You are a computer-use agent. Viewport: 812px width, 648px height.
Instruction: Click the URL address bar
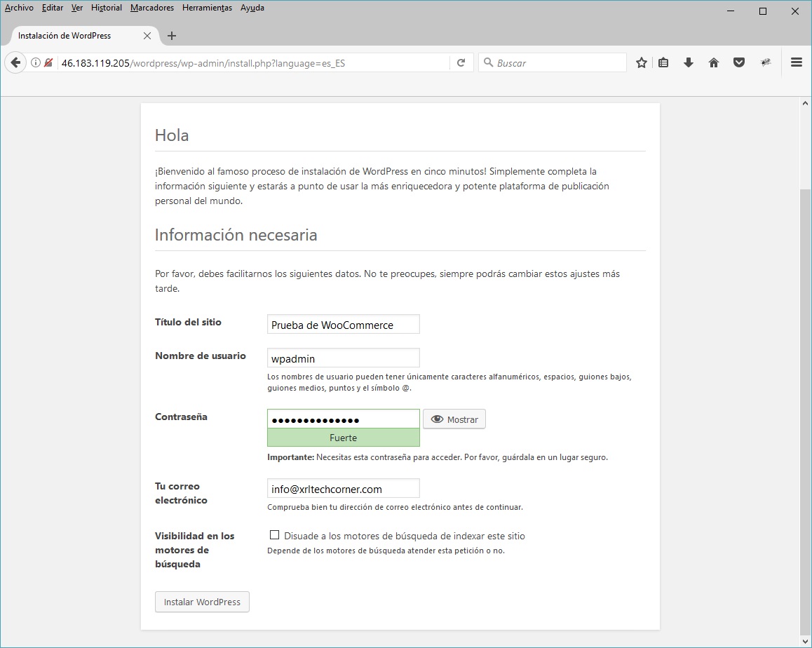click(x=254, y=63)
